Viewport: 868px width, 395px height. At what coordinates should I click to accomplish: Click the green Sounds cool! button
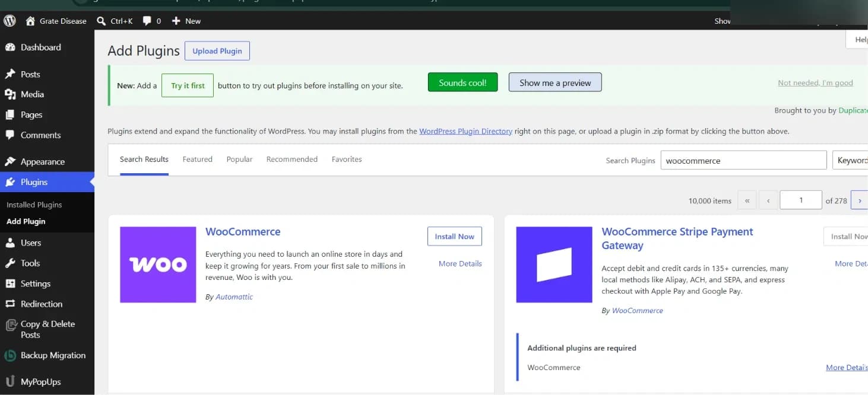pyautogui.click(x=462, y=82)
